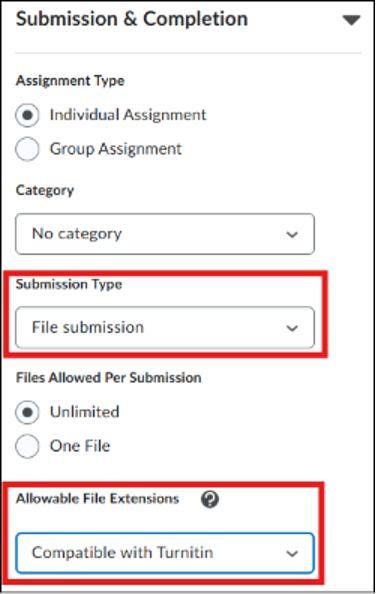Open the No category dropdown
The width and height of the screenshot is (376, 594).
[165, 234]
